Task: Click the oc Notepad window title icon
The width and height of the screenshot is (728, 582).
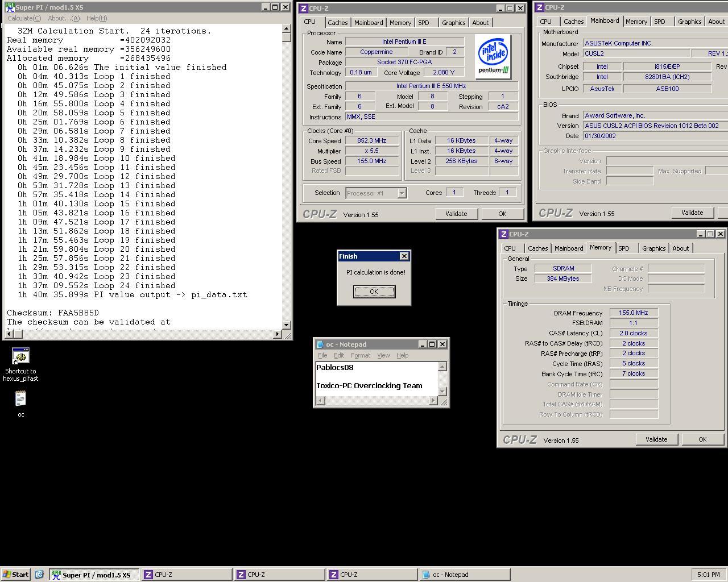Action: (x=320, y=344)
